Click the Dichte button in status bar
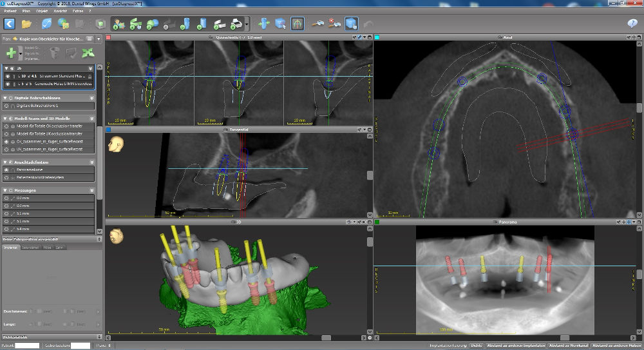The image size is (644, 350). click(x=477, y=345)
